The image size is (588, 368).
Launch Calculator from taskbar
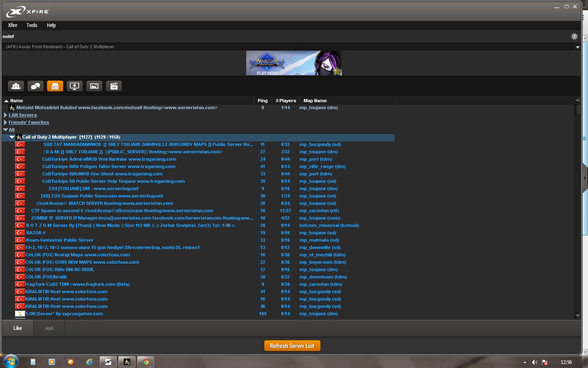33,362
